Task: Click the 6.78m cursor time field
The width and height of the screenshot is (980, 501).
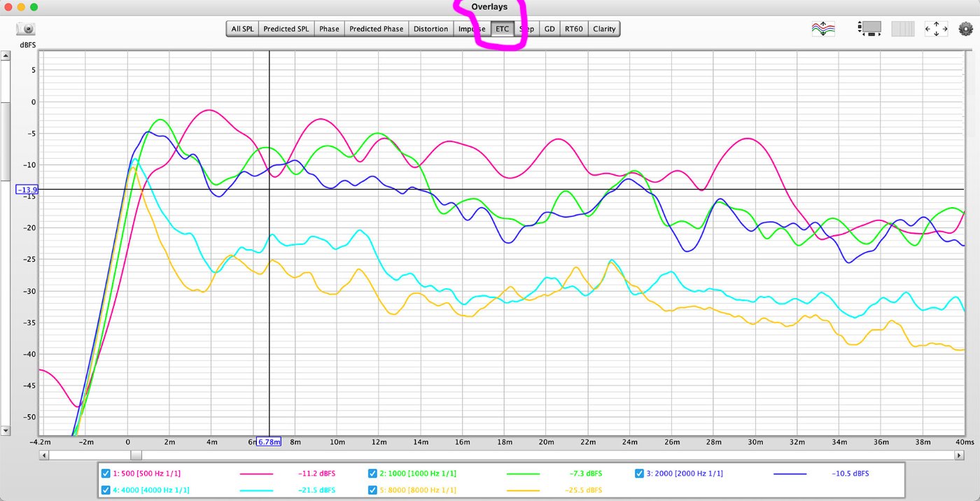Action: click(x=269, y=442)
